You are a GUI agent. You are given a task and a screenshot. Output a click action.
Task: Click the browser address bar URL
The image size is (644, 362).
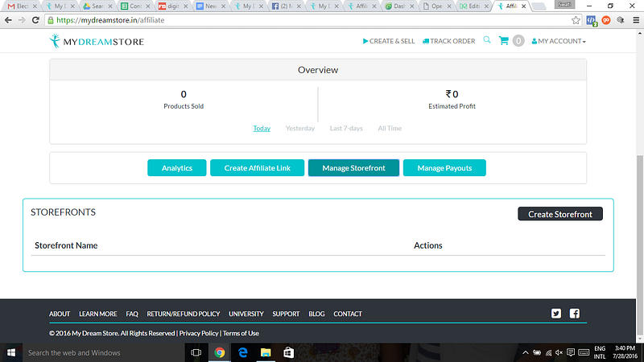[x=110, y=20]
